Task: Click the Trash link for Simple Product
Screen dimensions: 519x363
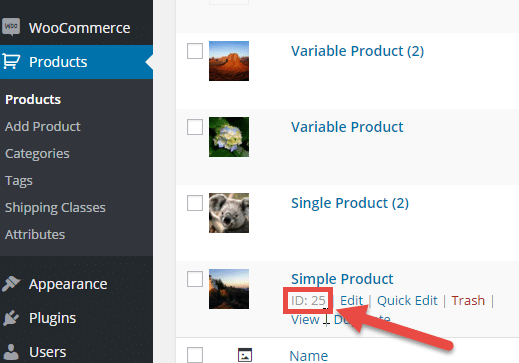Action: click(x=468, y=300)
